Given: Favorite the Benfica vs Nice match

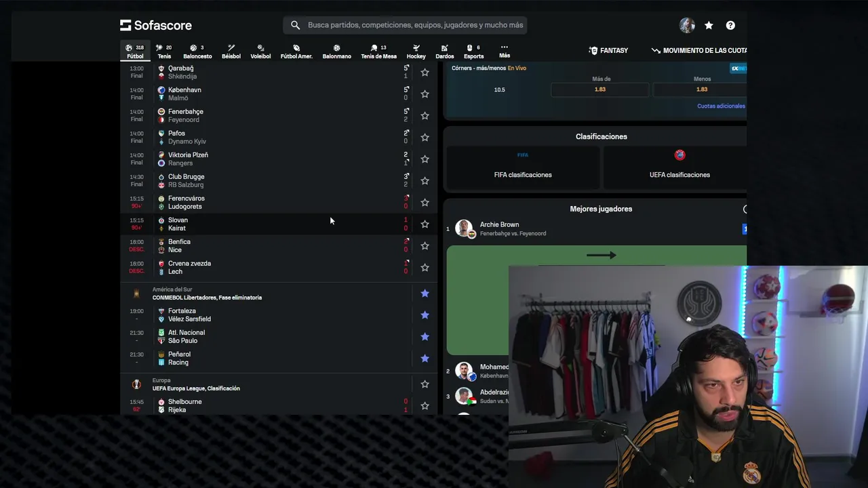Looking at the screenshot, I should pyautogui.click(x=425, y=245).
